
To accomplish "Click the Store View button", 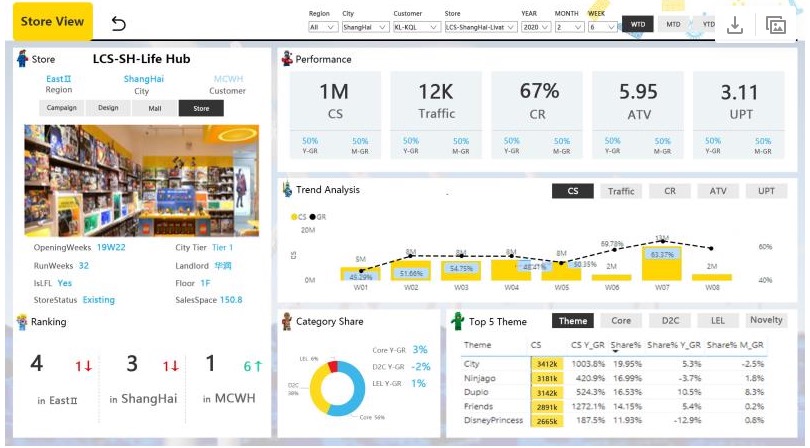I will click(52, 21).
